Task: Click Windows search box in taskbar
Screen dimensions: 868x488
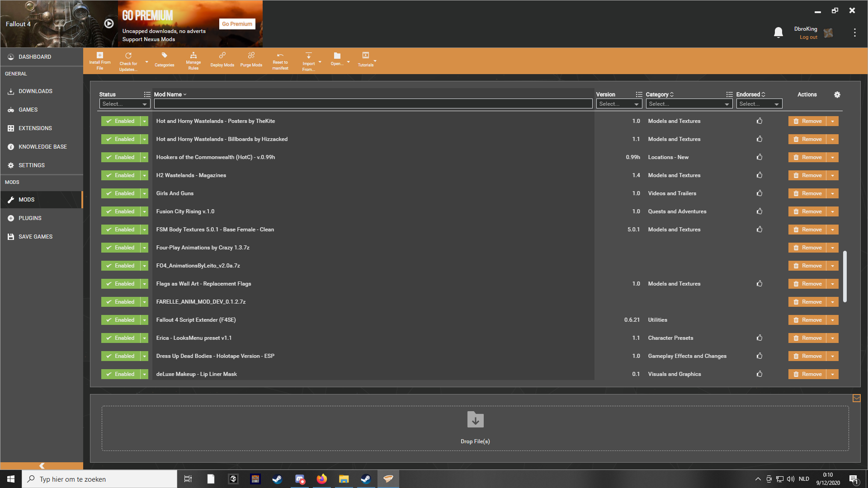Action: click(x=99, y=479)
